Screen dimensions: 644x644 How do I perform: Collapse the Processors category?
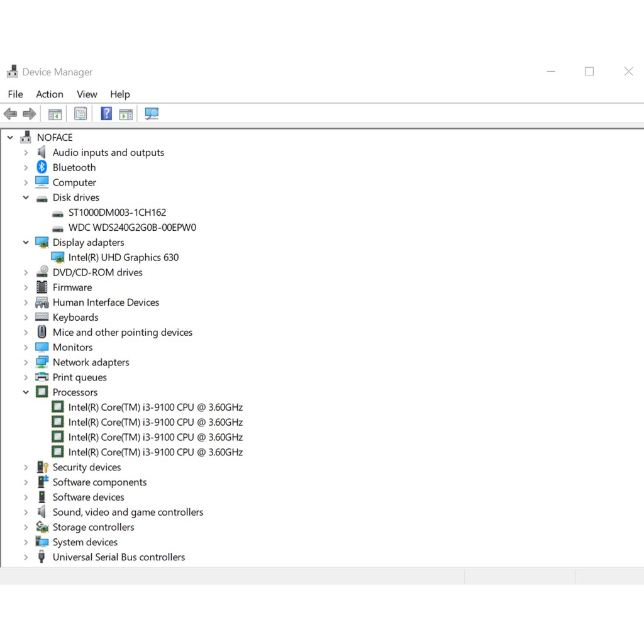click(x=26, y=392)
